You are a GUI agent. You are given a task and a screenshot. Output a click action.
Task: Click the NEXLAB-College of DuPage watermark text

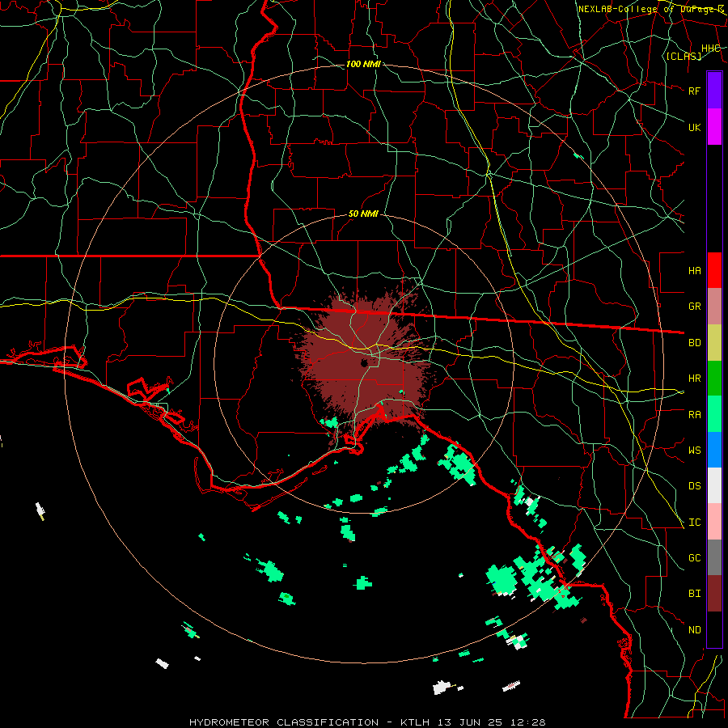651,9
